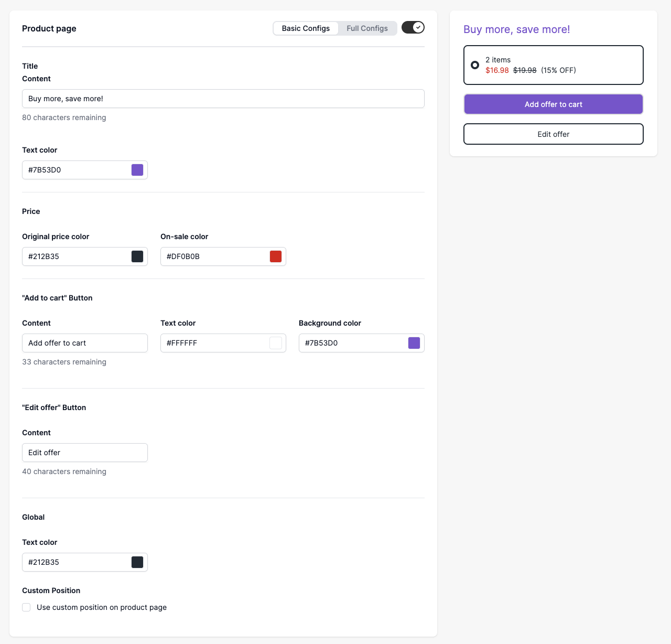Click the Edit offer preview button
The image size is (671, 644).
click(x=554, y=134)
